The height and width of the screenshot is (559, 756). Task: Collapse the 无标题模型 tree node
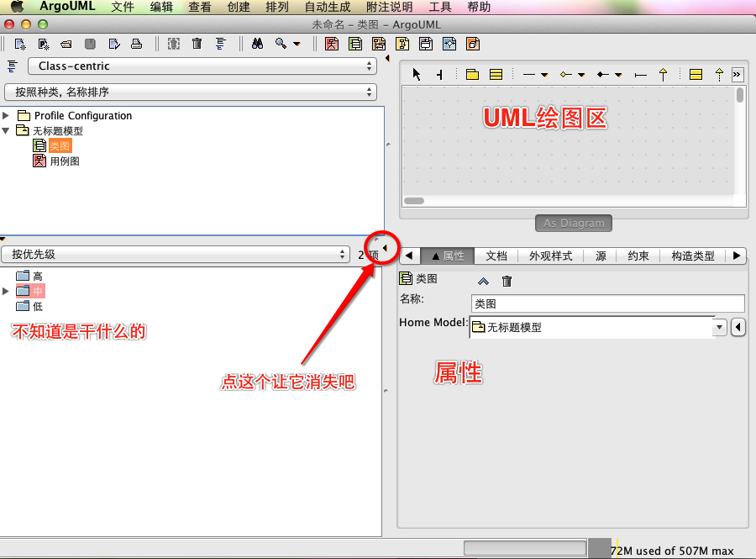(x=6, y=130)
